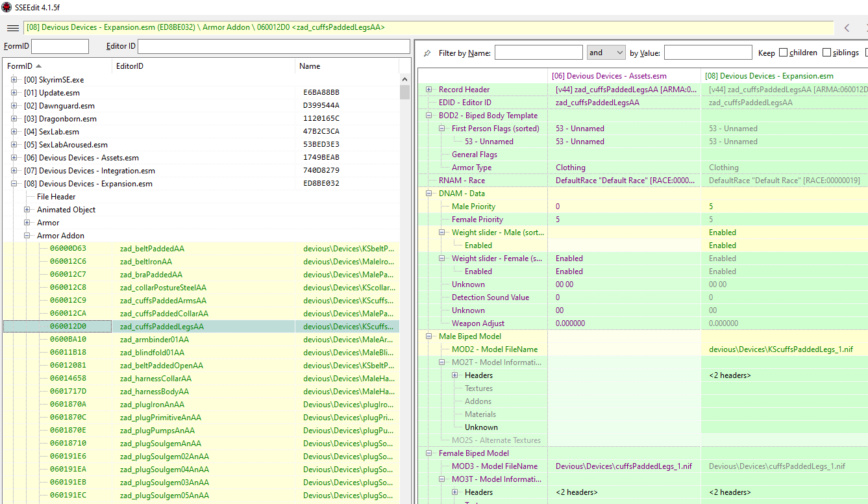Focus the FormID search field

click(x=60, y=46)
